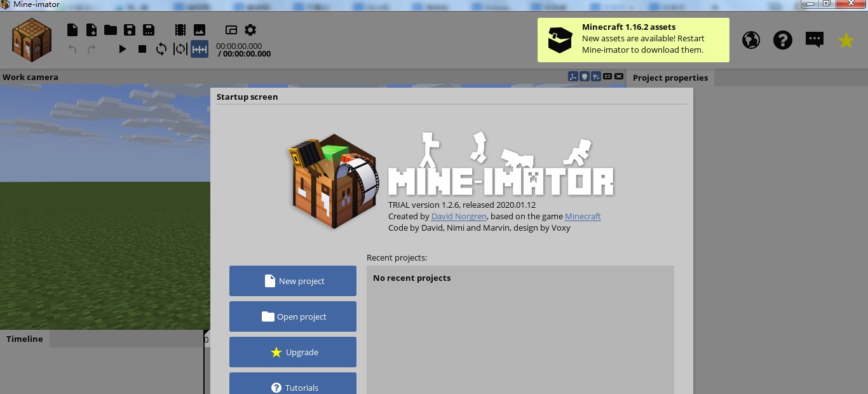868x394 pixels.
Task: Click the Save As floppy icon
Action: coord(149,30)
